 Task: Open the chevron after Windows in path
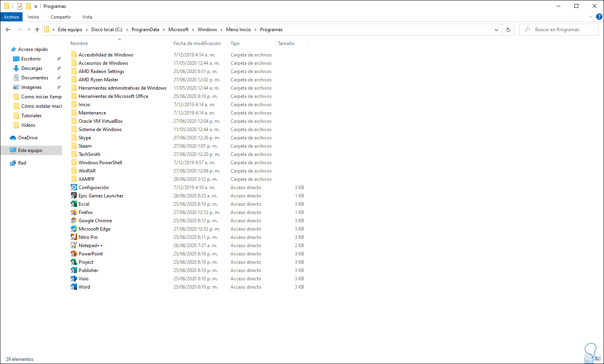(221, 30)
